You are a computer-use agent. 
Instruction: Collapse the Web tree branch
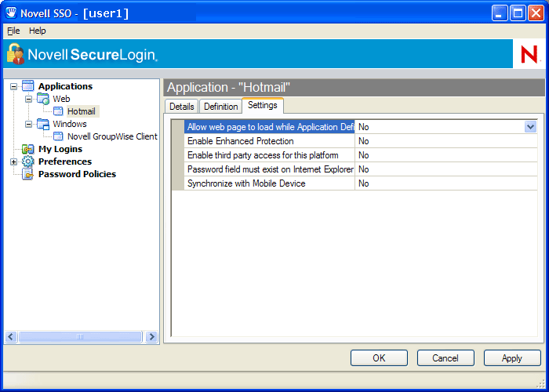point(29,99)
